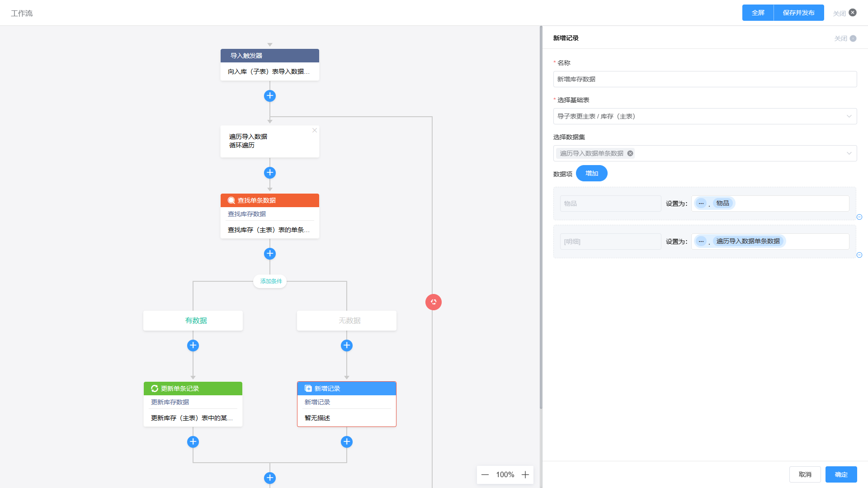
Task: Click the 工作流 title text
Action: click(22, 13)
